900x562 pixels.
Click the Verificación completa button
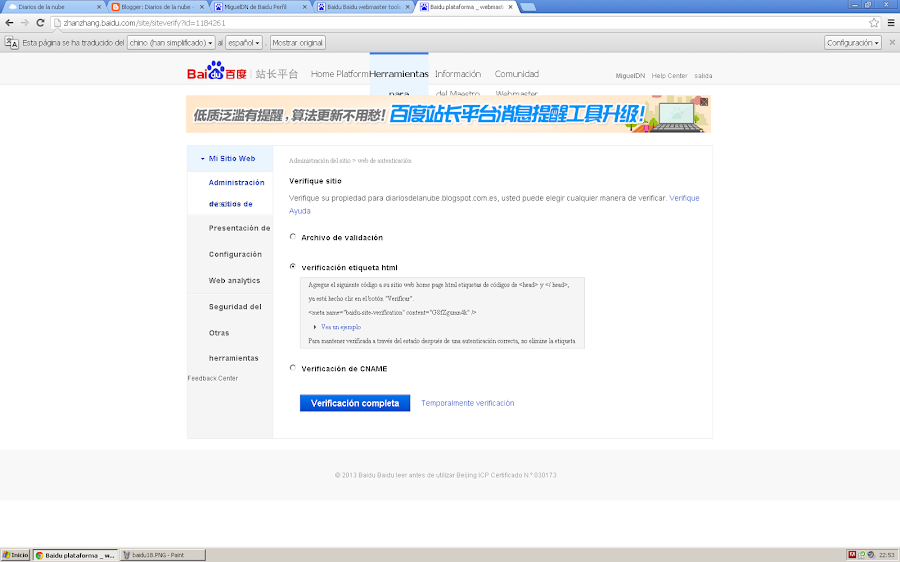pyautogui.click(x=355, y=403)
